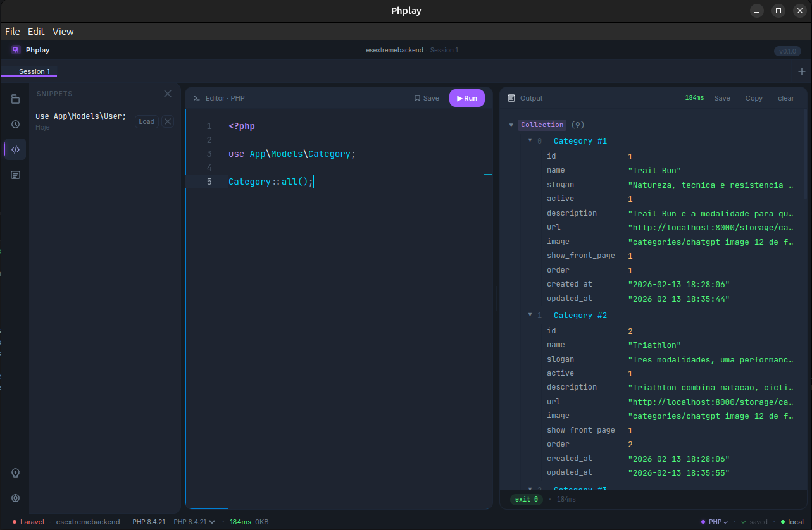Viewport: 812px width, 530px height.
Task: Collapse the Collection (9) root node
Action: [x=511, y=125]
